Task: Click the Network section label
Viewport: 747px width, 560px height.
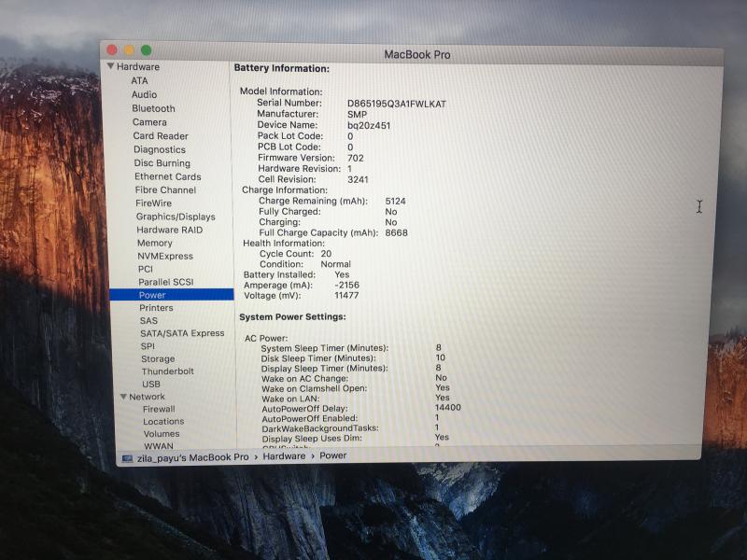Action: [x=147, y=396]
